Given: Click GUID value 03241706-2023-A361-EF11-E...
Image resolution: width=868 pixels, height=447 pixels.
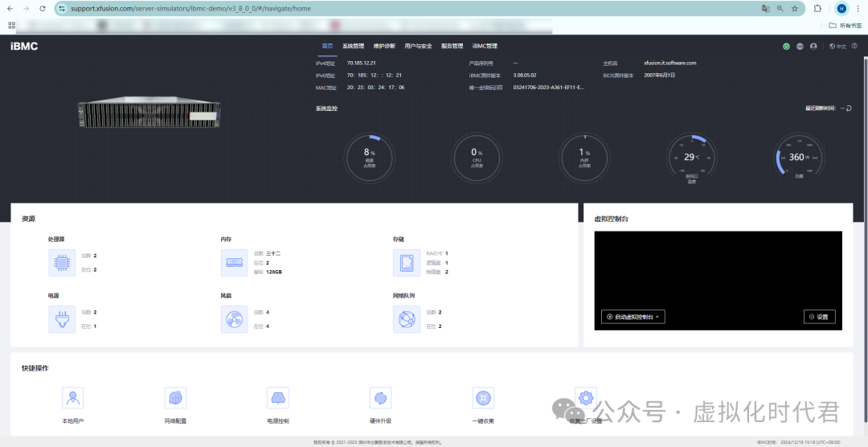Looking at the screenshot, I should point(548,88).
